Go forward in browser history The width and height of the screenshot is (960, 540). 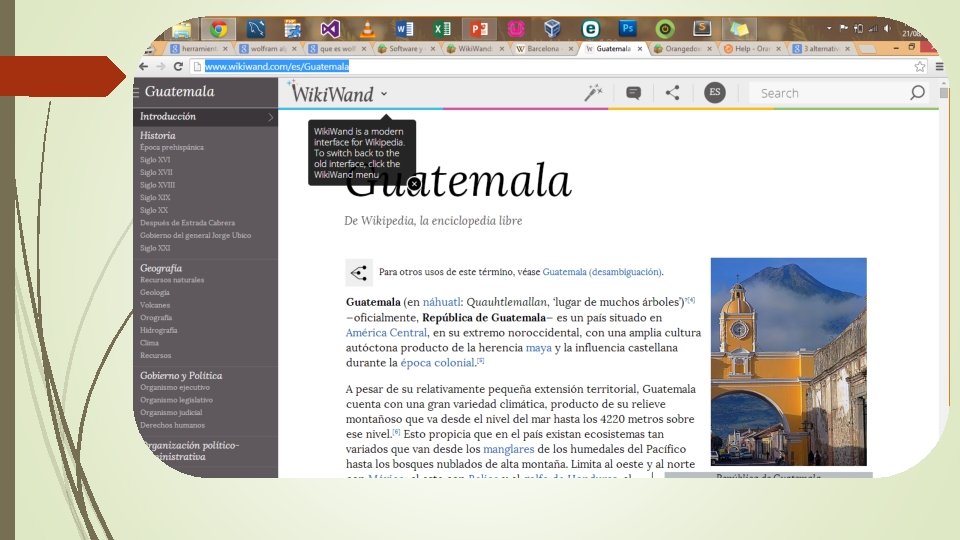[x=160, y=66]
